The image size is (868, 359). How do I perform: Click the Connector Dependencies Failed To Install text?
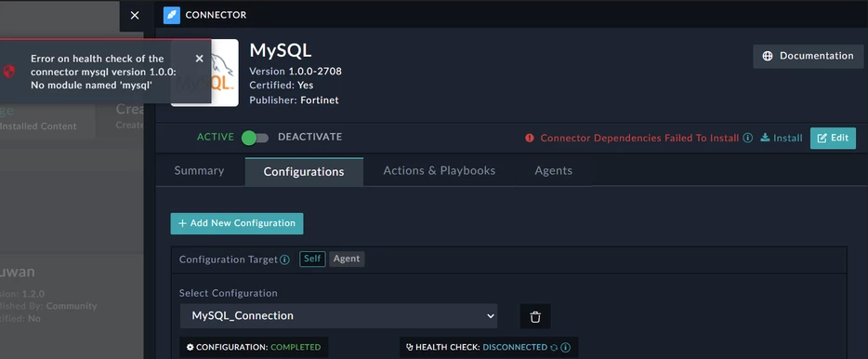639,138
